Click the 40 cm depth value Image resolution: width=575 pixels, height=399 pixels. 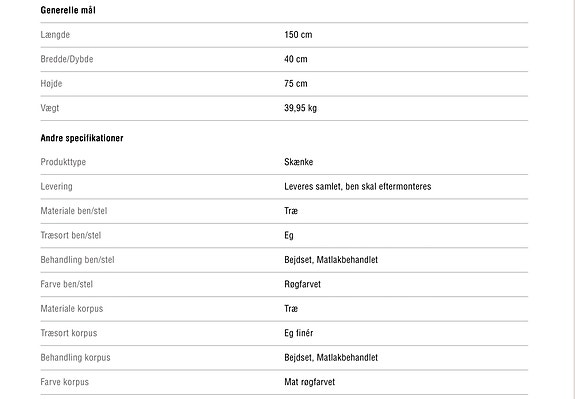pyautogui.click(x=296, y=59)
